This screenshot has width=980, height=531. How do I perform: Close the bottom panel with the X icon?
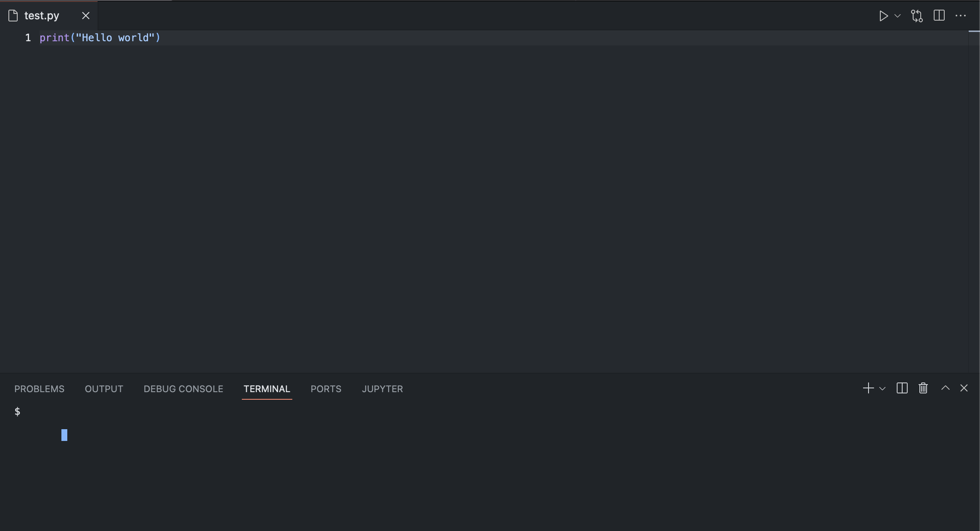pos(964,388)
